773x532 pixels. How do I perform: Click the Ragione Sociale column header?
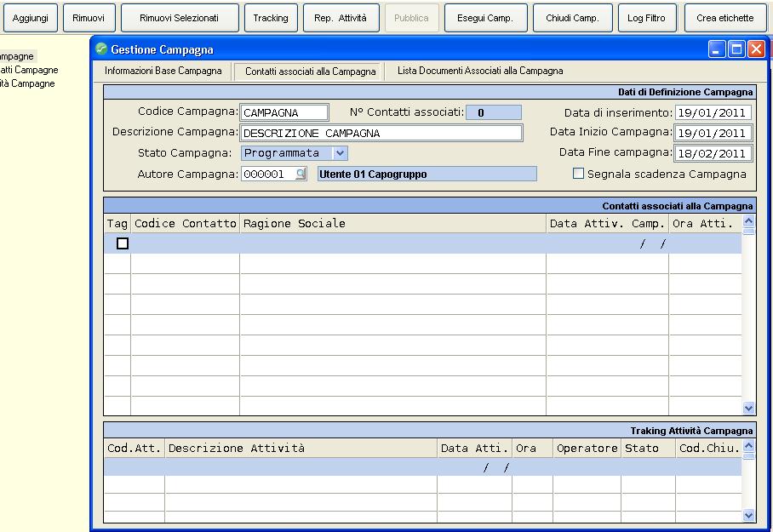pyautogui.click(x=393, y=223)
